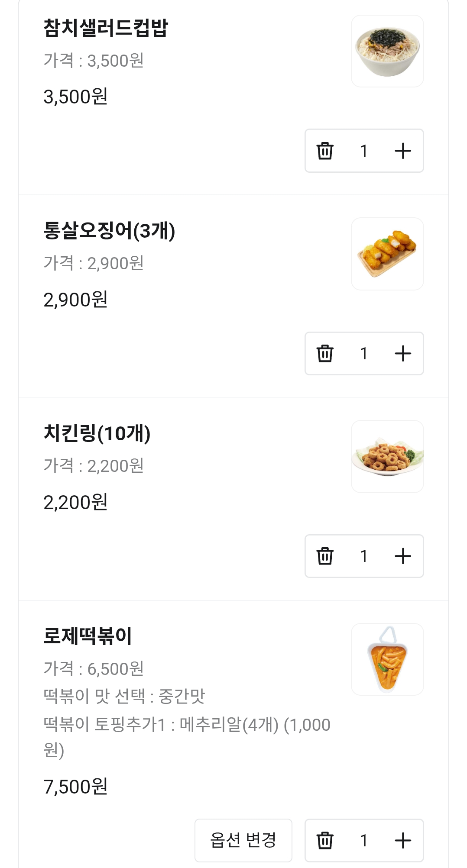
Task: Delete 참치샐러드컵밥 with trash icon
Action: 325,151
